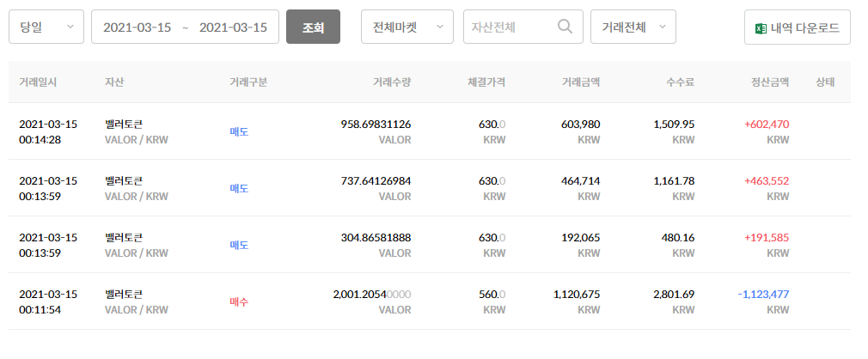The height and width of the screenshot is (359, 868).
Task: Click the 내역 다운로드 button
Action: 798,27
